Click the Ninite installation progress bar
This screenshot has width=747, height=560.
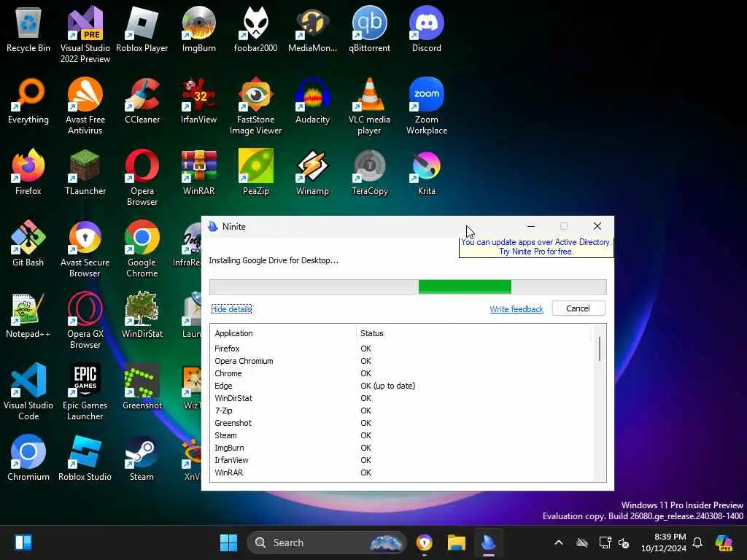click(408, 287)
